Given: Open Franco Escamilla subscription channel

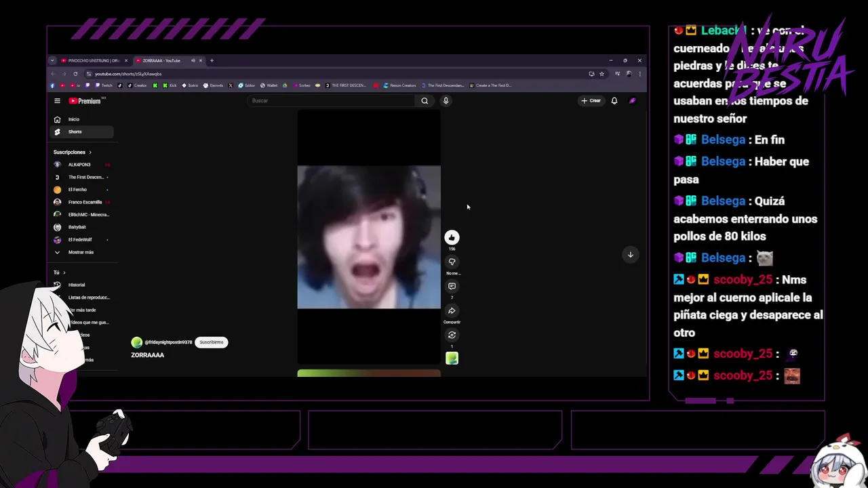Looking at the screenshot, I should click(x=81, y=202).
